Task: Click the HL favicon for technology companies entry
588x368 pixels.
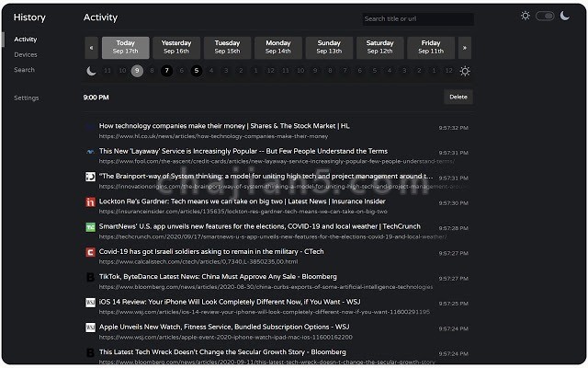Action: (90, 127)
